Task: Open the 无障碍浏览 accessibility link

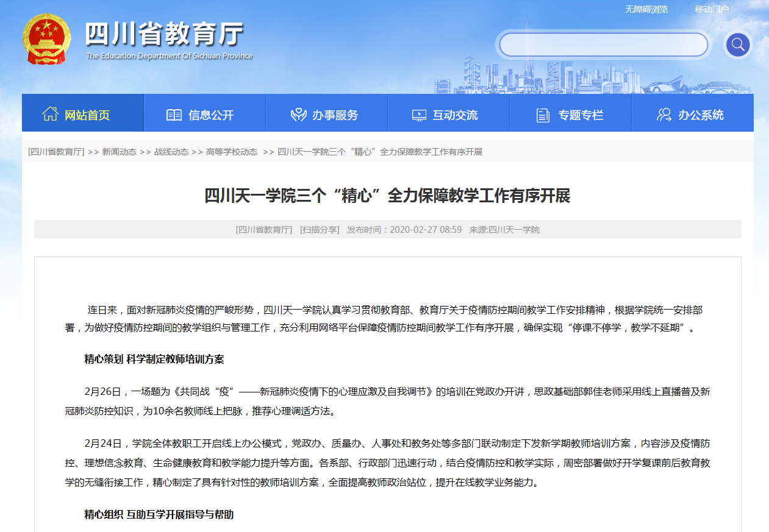Action: click(x=646, y=9)
